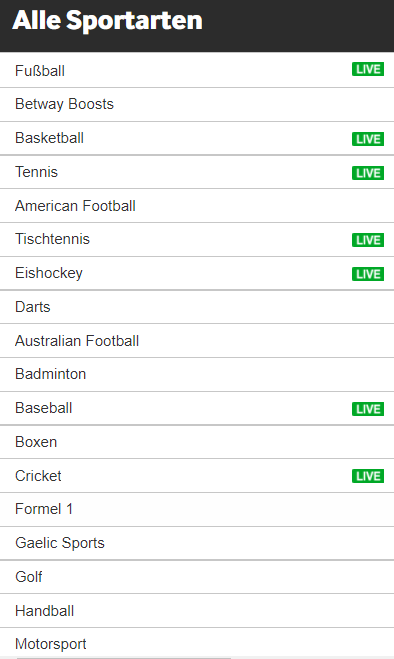
Task: Click the Alle Sportarten header
Action: [x=108, y=20]
